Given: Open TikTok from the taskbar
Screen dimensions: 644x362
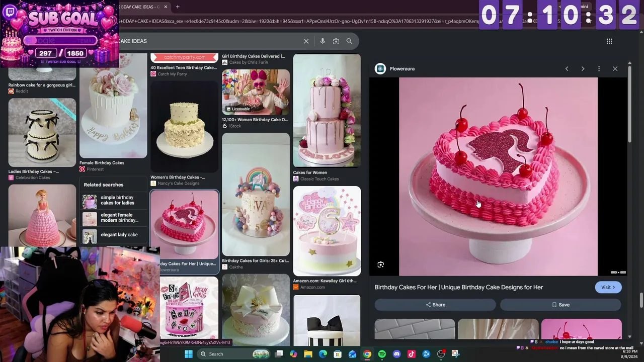Looking at the screenshot, I should [x=412, y=354].
